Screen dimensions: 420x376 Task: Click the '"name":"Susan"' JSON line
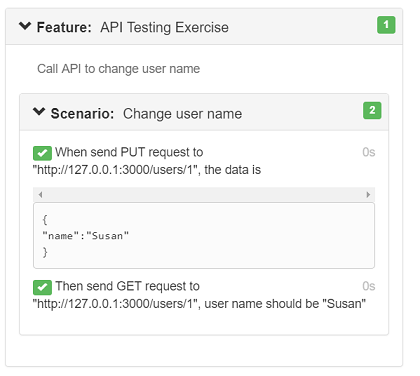85,236
